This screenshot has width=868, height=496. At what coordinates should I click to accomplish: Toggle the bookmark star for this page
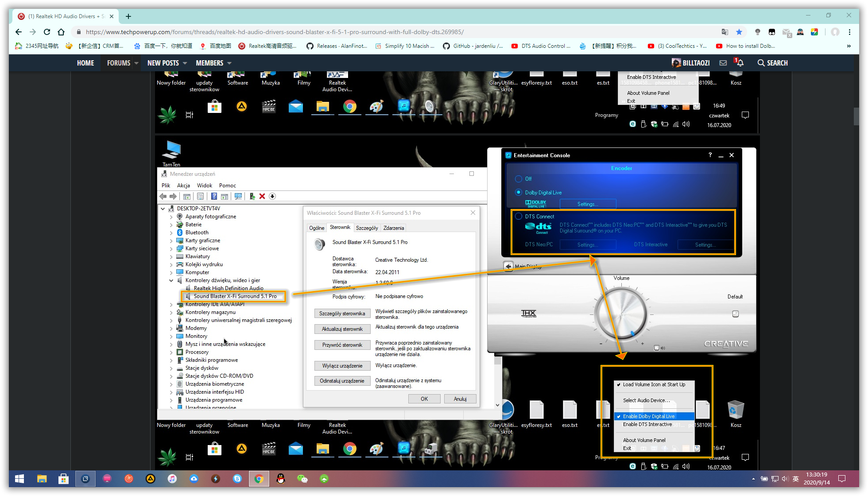point(739,32)
